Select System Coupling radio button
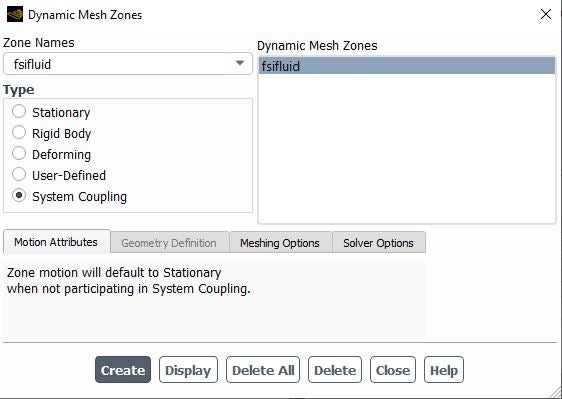 [19, 196]
